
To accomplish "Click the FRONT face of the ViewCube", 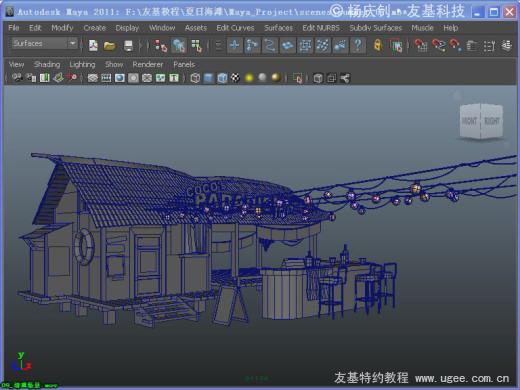I will click(x=470, y=121).
